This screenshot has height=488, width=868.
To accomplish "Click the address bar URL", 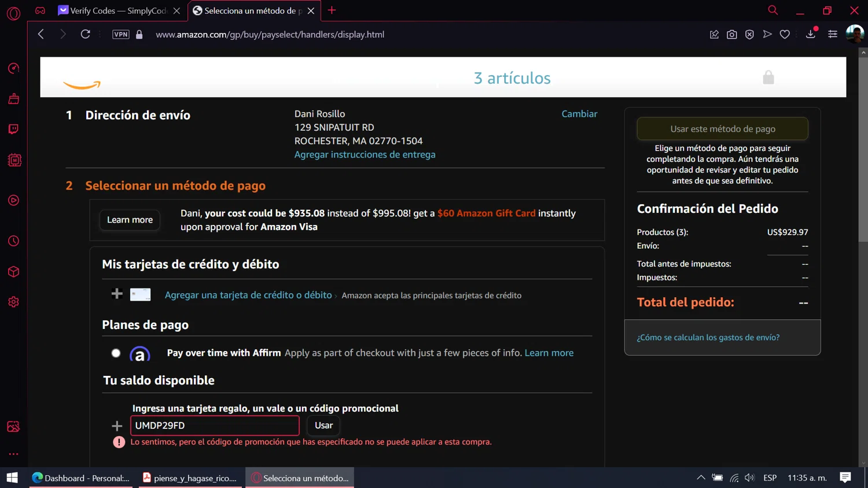I will [x=270, y=34].
